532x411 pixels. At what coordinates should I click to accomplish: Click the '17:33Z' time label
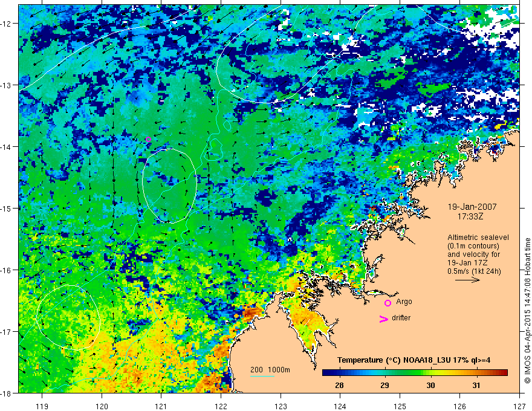pyautogui.click(x=470, y=216)
